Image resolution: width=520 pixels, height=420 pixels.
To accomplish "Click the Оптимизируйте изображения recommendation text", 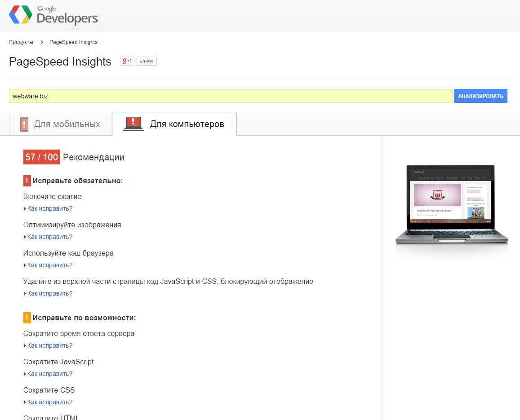I will click(72, 225).
